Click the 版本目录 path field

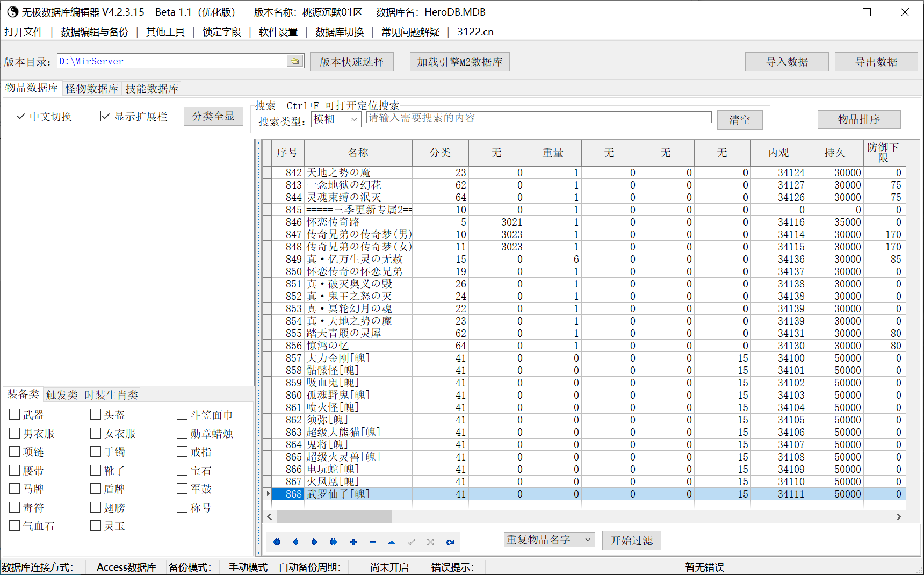pos(172,61)
